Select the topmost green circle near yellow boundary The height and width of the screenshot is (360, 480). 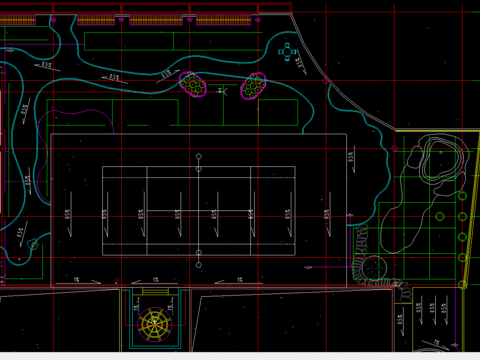tap(462, 196)
